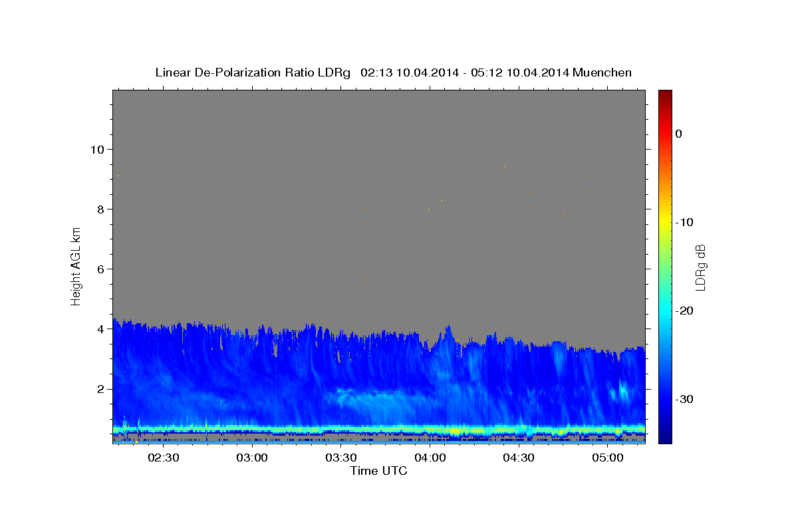
Task: Click the 03:00 time tick label
Action: click(x=253, y=458)
